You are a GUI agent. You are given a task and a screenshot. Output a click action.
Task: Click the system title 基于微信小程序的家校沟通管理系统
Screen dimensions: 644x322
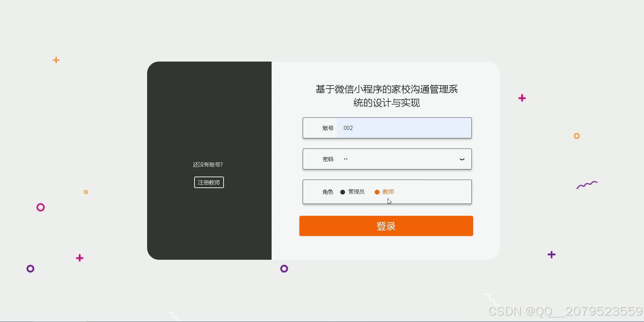point(387,96)
